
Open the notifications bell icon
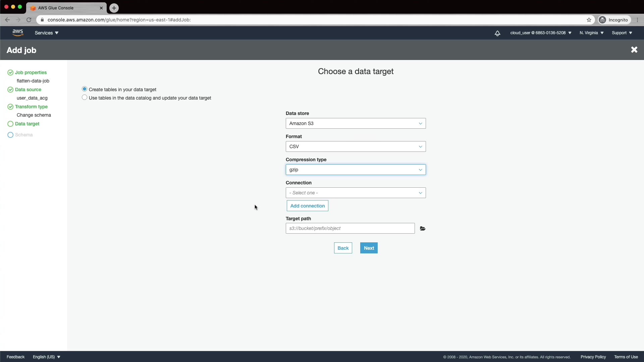tap(497, 33)
